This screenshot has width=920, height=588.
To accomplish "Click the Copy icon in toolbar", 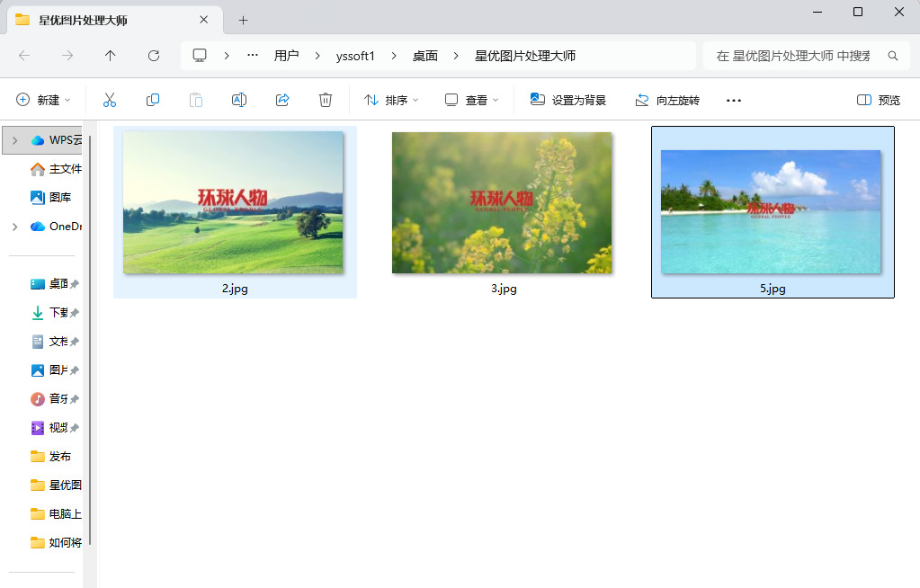I will 153,100.
